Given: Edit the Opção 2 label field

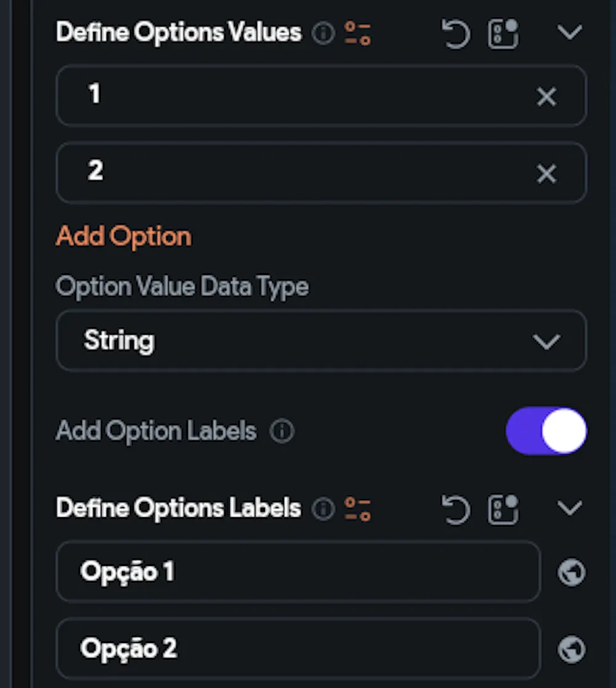Looking at the screenshot, I should (298, 649).
